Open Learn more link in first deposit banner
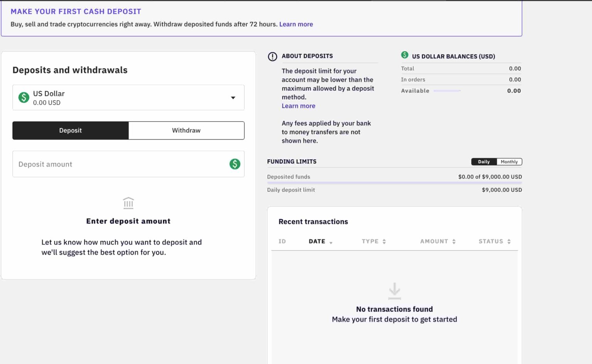Viewport: 592px width, 364px height. pos(296,24)
